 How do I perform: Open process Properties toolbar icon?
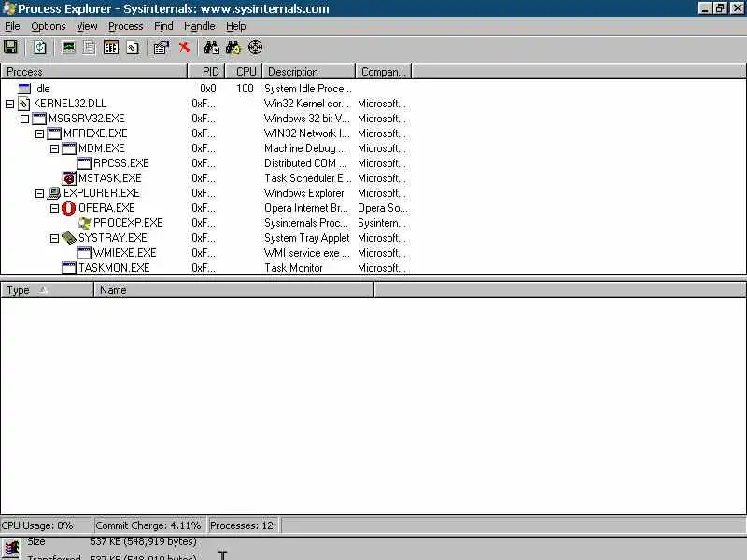(x=161, y=48)
